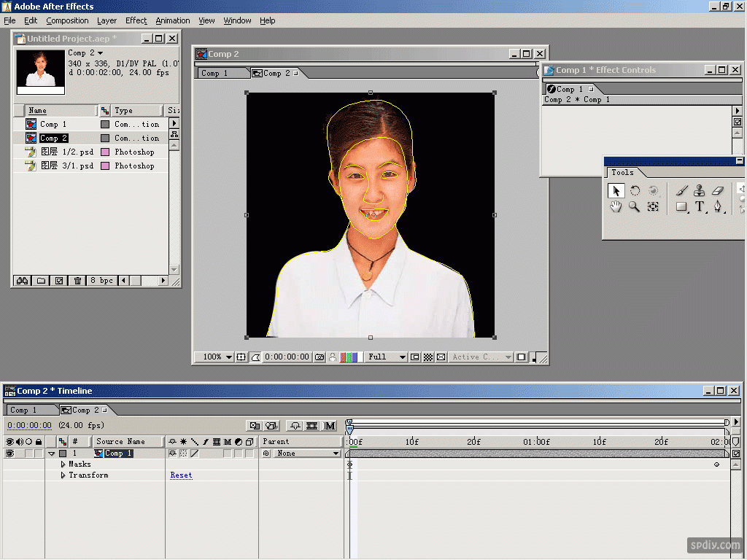The height and width of the screenshot is (560, 747).
Task: Toggle the transparency grid checkerboard button
Action: click(x=428, y=357)
